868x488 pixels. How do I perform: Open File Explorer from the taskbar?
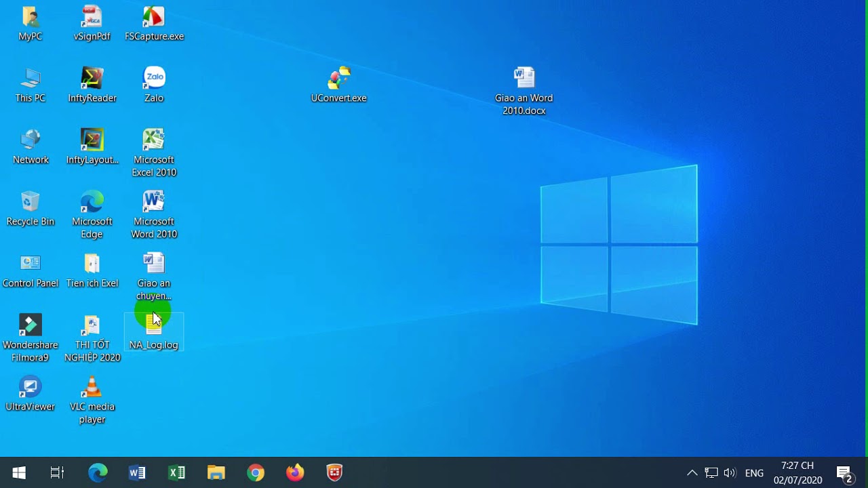[216, 472]
